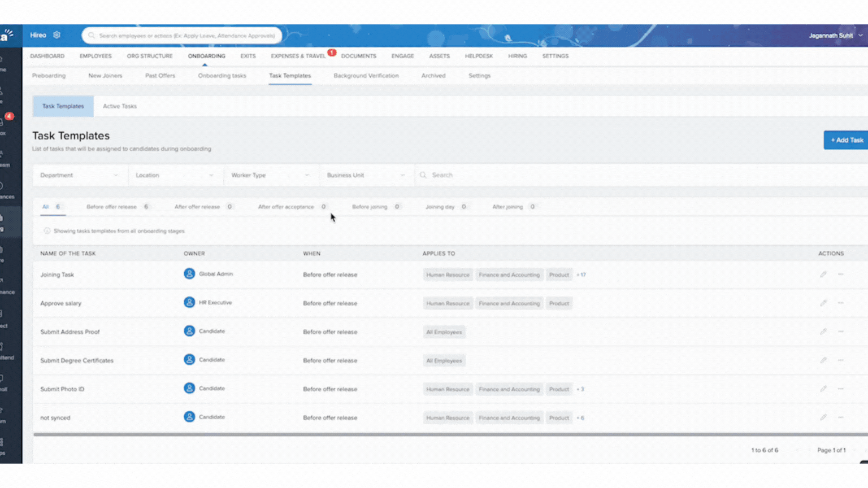Viewport: 868px width, 488px height.
Task: Click the HR Executive owner avatar icon
Action: 189,303
